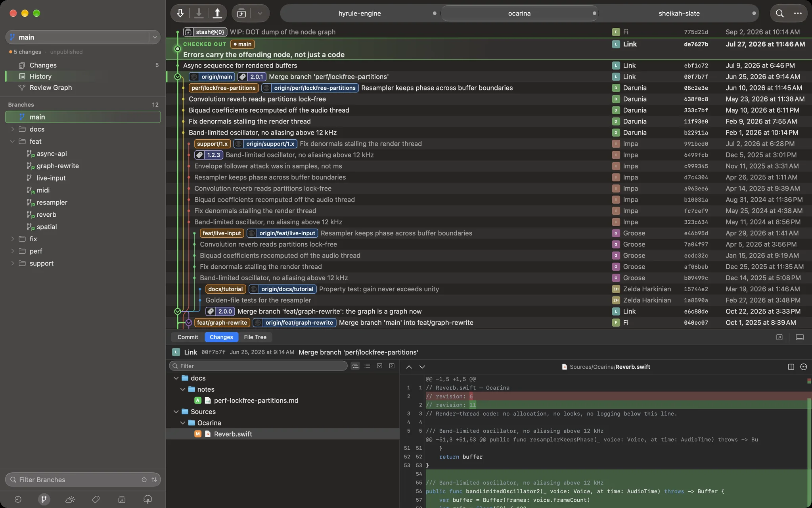Expand the support branch folder

pyautogui.click(x=12, y=263)
